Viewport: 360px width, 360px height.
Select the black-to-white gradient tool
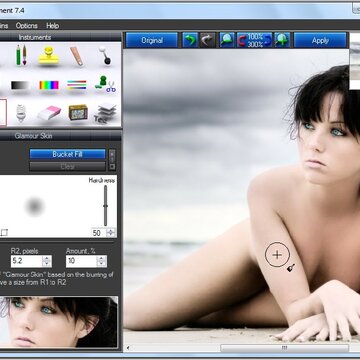(x=20, y=85)
